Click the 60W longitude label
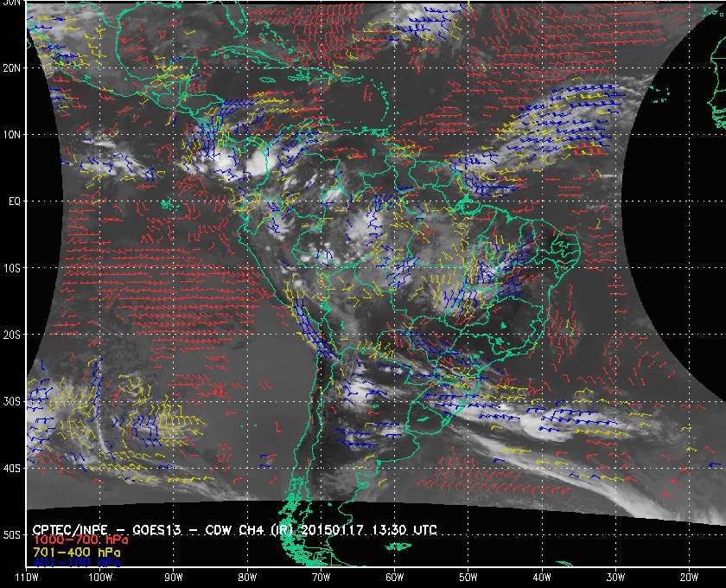726x588 pixels. click(394, 578)
